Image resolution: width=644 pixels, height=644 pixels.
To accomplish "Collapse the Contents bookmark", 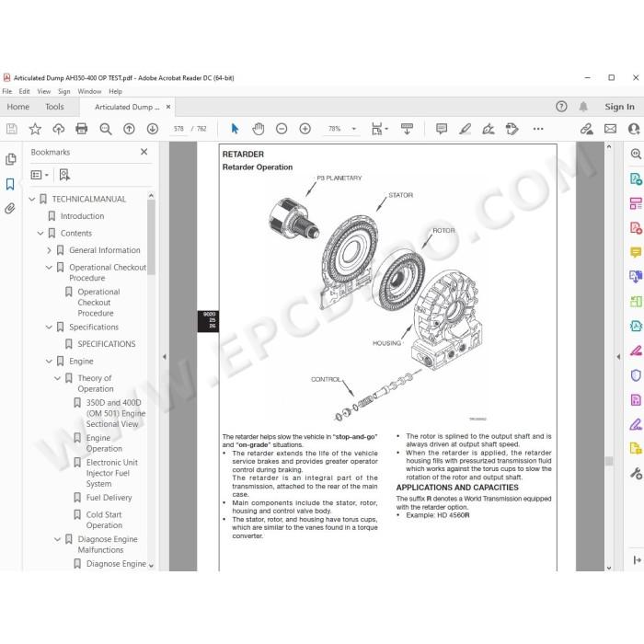I will [40, 234].
